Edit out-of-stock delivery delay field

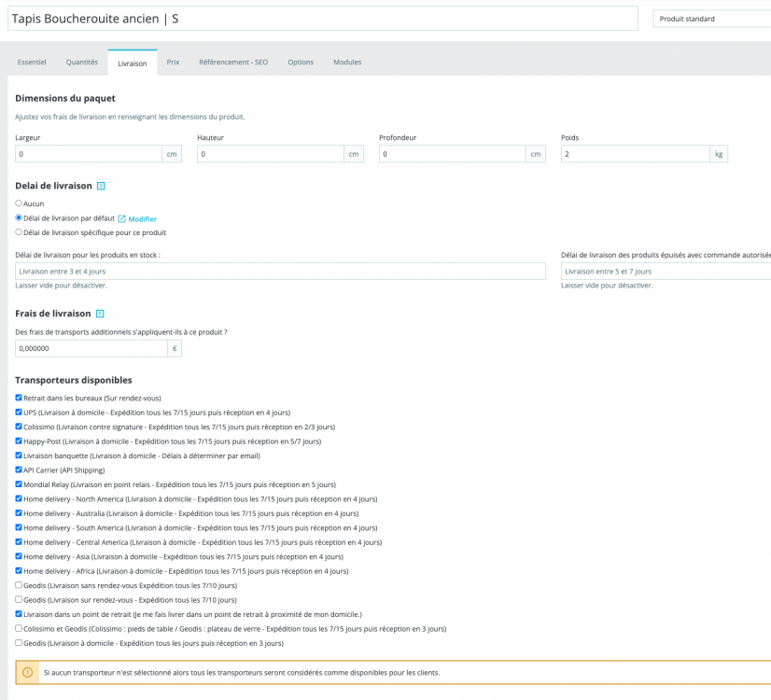pos(666,272)
